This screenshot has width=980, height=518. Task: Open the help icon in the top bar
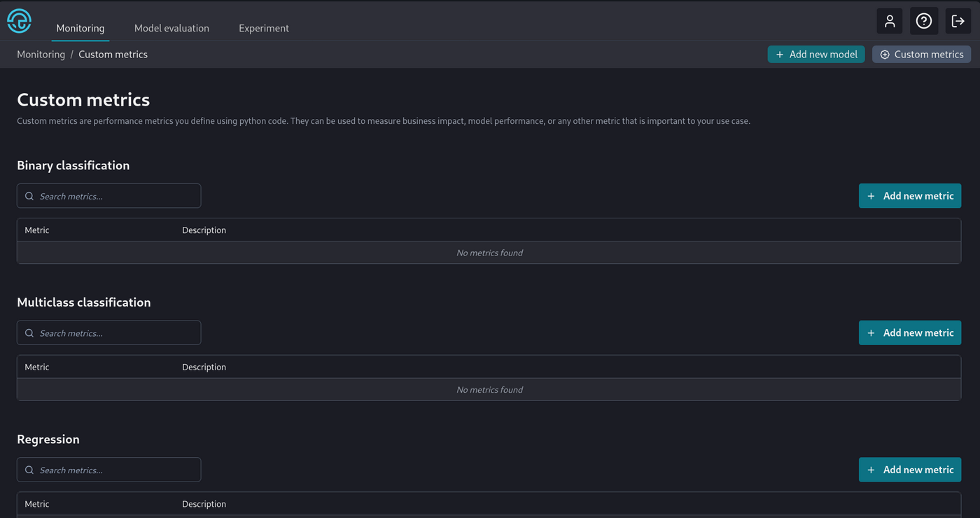924,20
